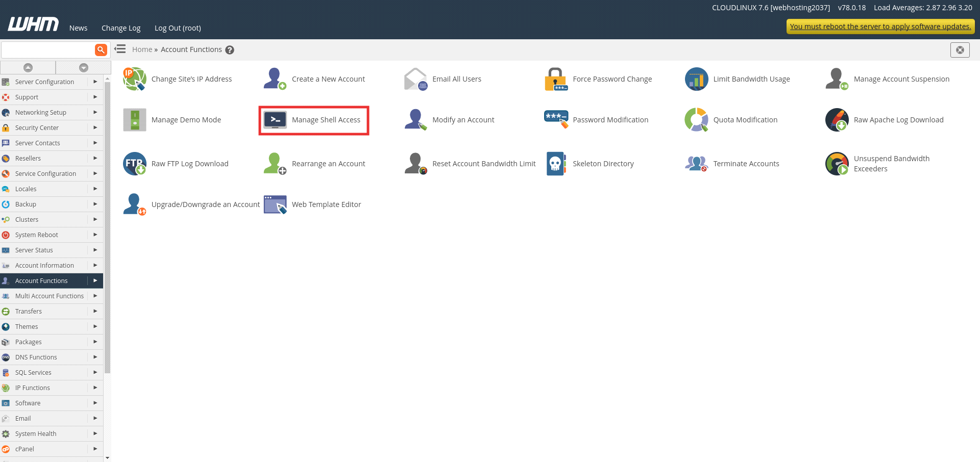Open the Manage Demo Mode icon
The height and width of the screenshot is (462, 980).
135,120
